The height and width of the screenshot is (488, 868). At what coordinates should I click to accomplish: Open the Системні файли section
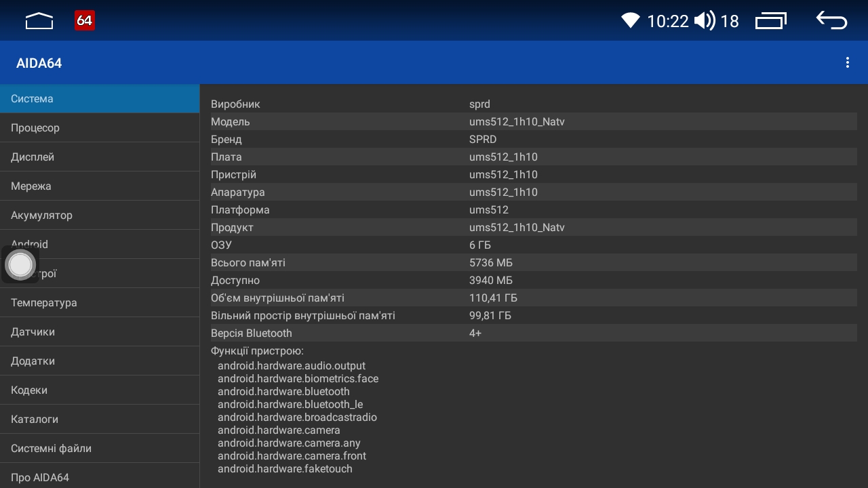[x=100, y=449]
